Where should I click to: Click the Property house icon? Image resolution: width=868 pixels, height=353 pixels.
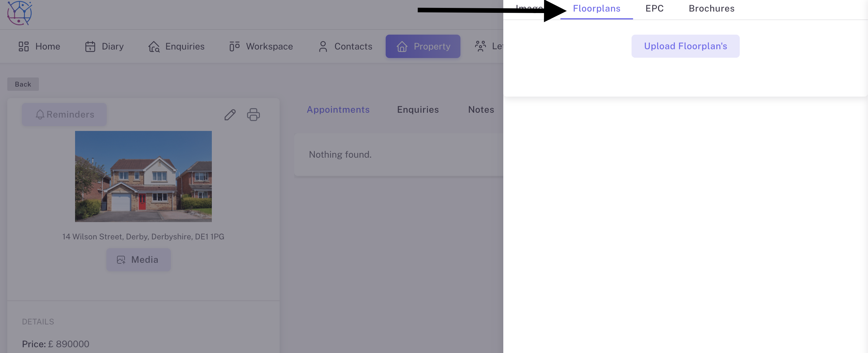pyautogui.click(x=402, y=46)
